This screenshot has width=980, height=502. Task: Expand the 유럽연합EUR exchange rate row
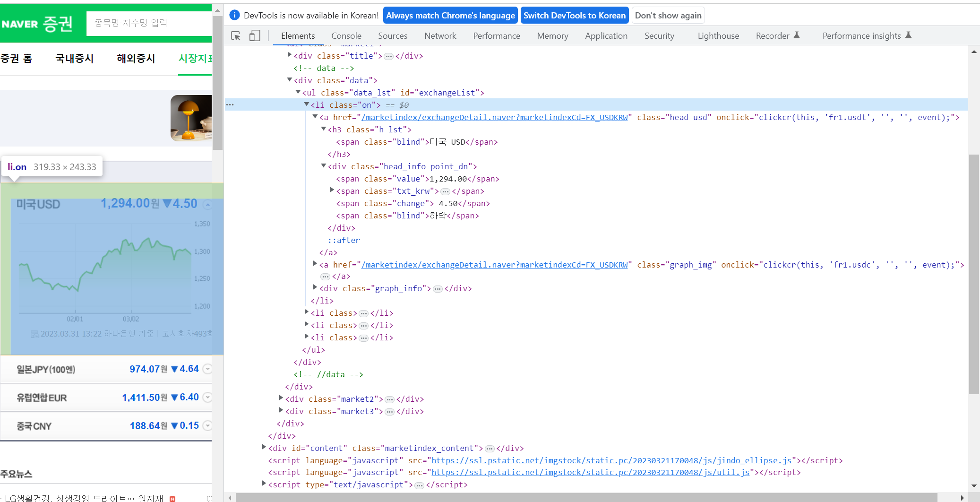[207, 398]
